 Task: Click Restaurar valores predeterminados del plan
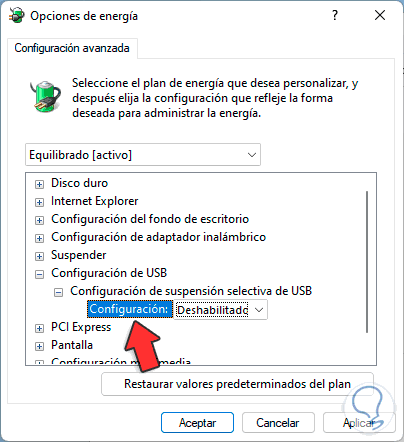237,384
